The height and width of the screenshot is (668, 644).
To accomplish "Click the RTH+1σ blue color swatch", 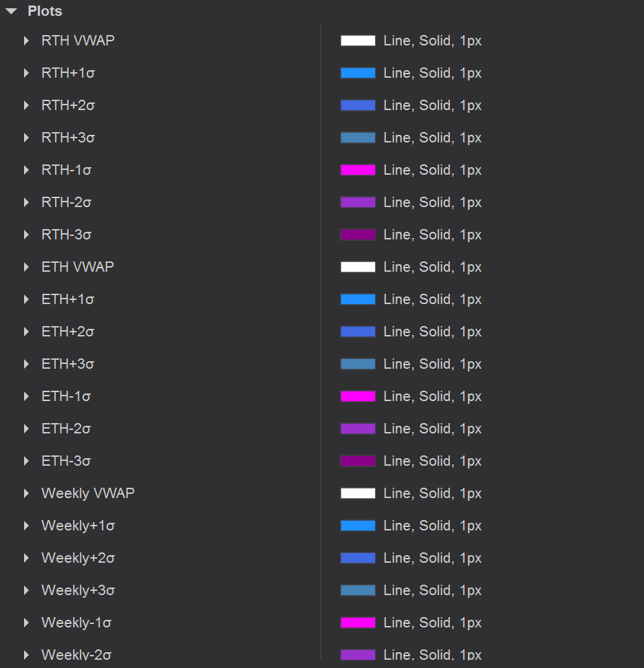I will [x=358, y=73].
